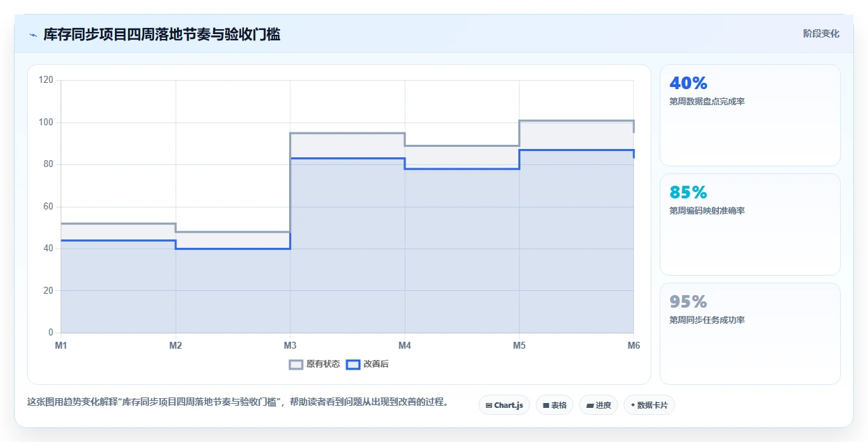Image resolution: width=868 pixels, height=442 pixels.
Task: Click 第周编码映射准确率 card label
Action: (x=707, y=211)
